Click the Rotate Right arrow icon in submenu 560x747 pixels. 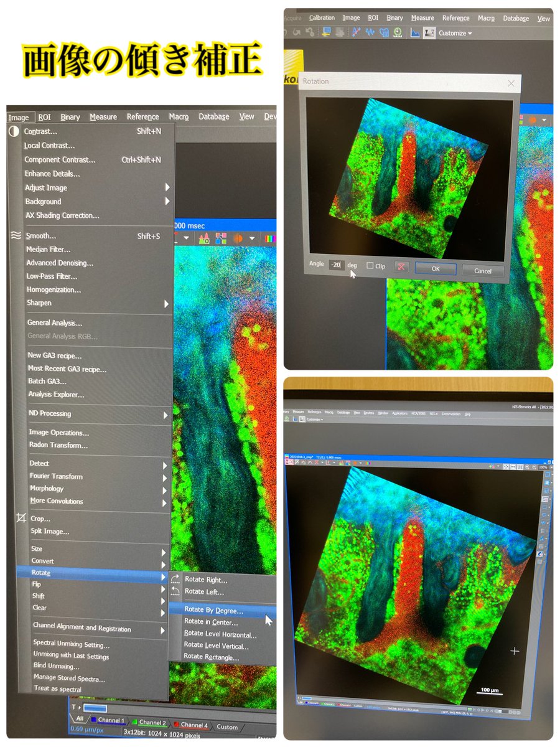tap(175, 579)
